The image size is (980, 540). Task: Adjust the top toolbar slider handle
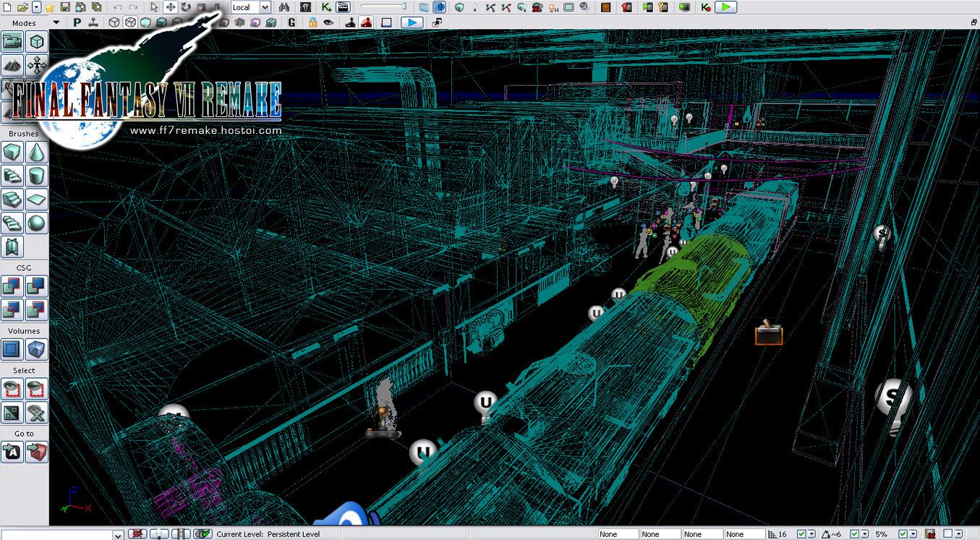coord(404,6)
